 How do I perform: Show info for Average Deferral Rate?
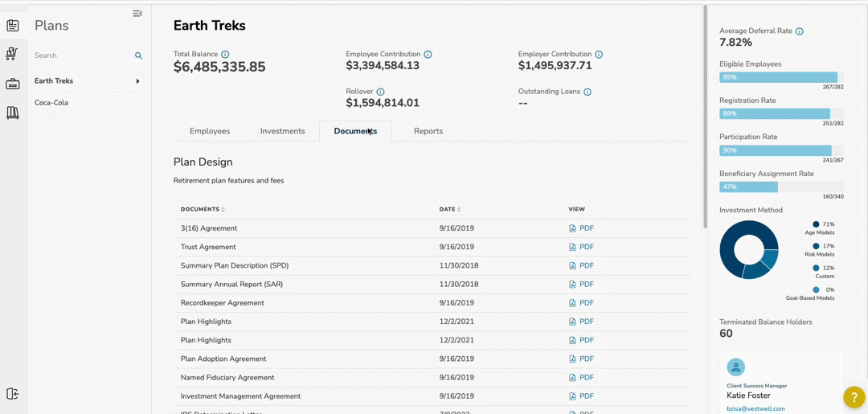tap(800, 31)
